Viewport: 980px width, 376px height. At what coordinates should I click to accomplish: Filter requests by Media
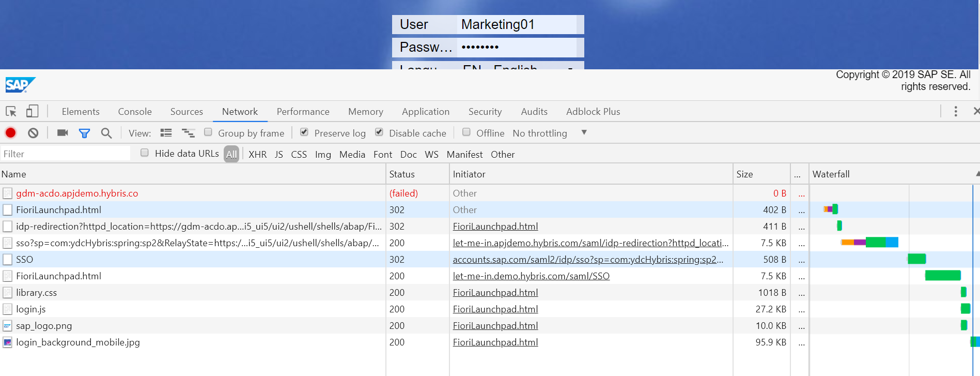pyautogui.click(x=352, y=154)
